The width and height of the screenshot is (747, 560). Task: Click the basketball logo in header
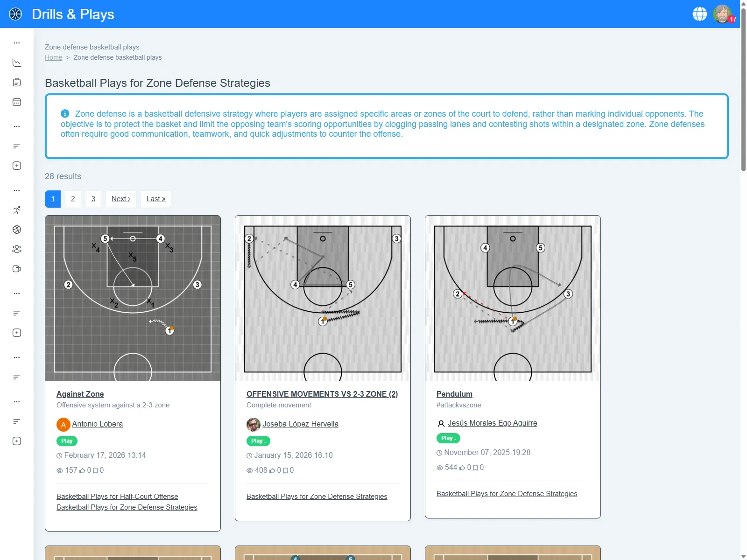15,14
